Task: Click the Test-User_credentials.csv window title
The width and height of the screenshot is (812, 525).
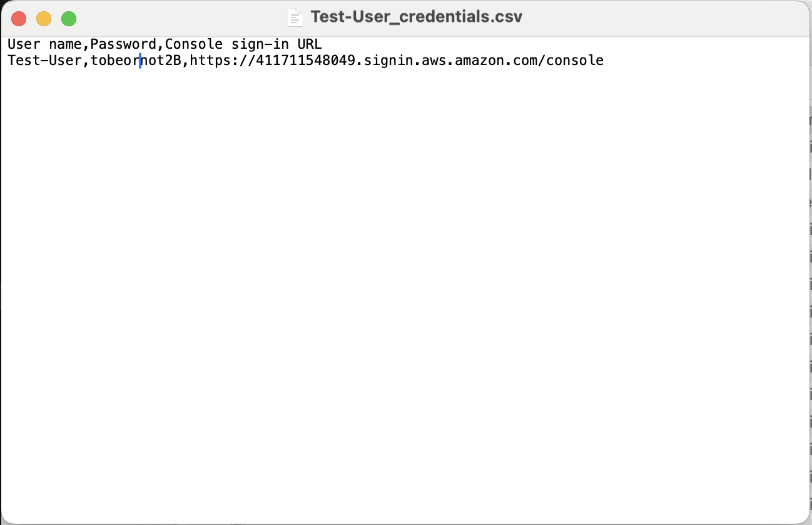Action: pyautogui.click(x=417, y=17)
